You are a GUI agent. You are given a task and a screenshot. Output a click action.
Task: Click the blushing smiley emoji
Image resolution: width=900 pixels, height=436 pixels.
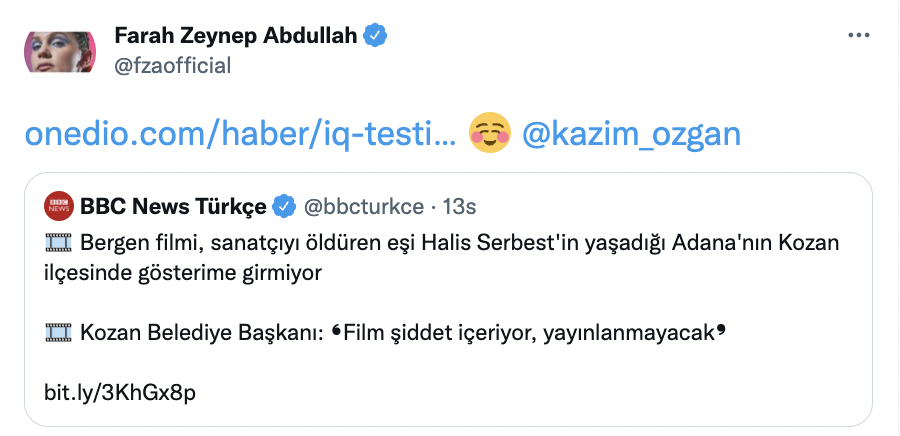click(489, 133)
